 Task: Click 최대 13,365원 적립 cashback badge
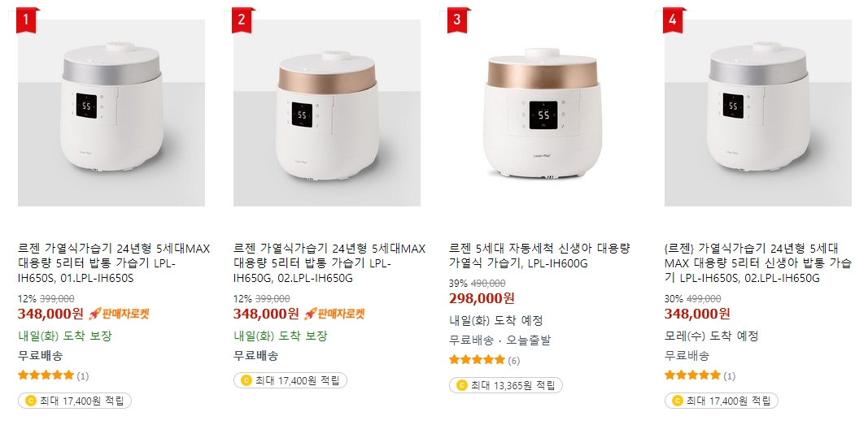tap(505, 385)
